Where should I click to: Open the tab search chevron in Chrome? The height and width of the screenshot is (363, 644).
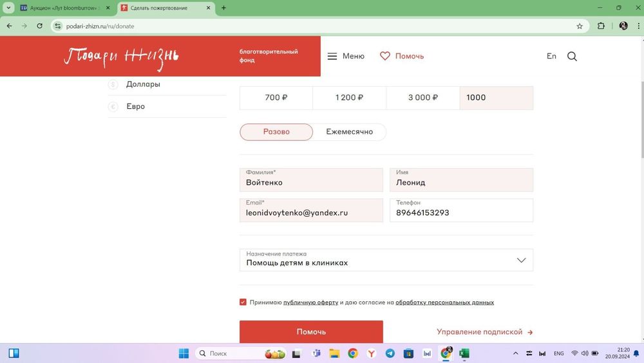click(8, 8)
